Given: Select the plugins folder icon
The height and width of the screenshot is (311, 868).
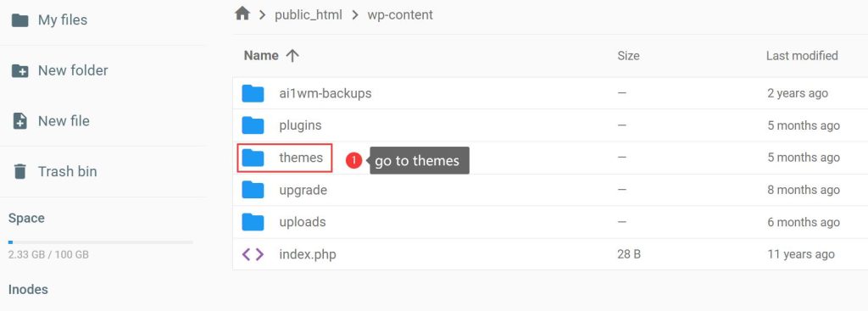Looking at the screenshot, I should point(253,125).
